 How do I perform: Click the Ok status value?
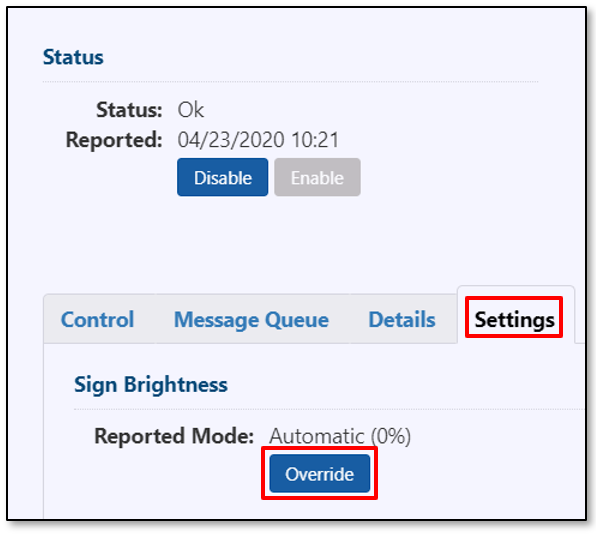tap(191, 110)
